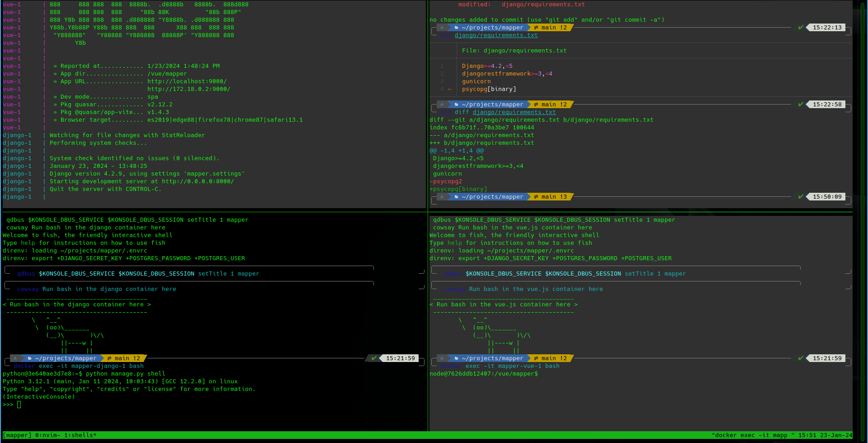Click 'no changes added to commit' message
The height and width of the screenshot is (443, 868).
click(x=547, y=20)
